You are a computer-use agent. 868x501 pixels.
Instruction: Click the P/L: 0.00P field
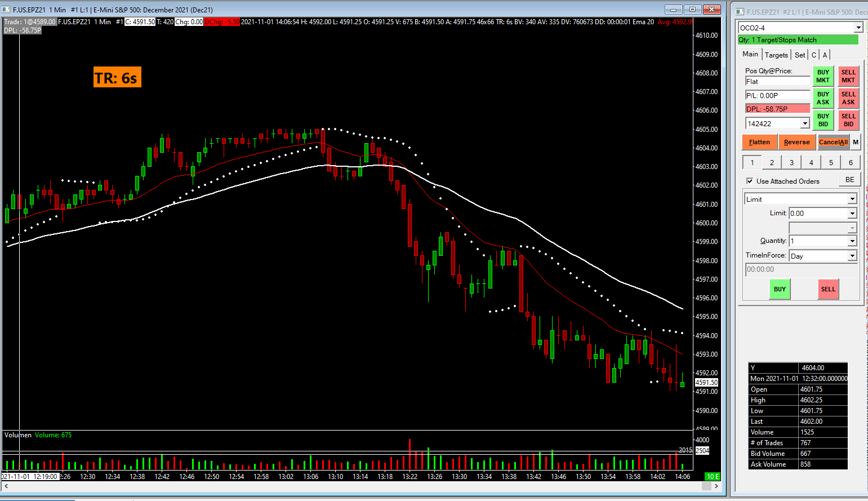pyautogui.click(x=777, y=95)
